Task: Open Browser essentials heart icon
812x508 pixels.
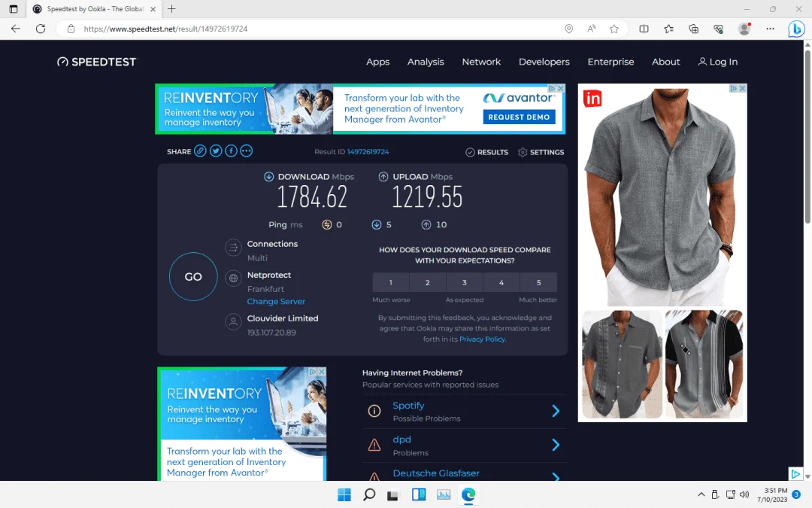Action: [718, 29]
